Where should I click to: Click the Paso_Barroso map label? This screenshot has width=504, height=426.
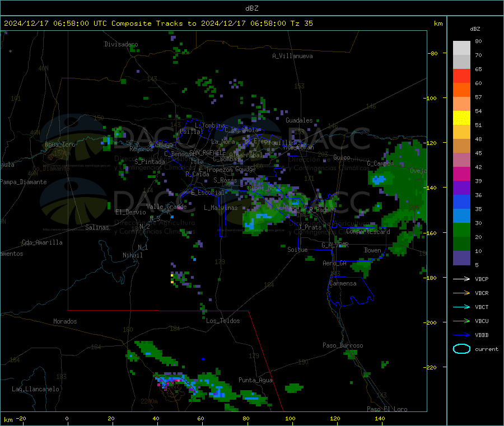click(x=343, y=345)
